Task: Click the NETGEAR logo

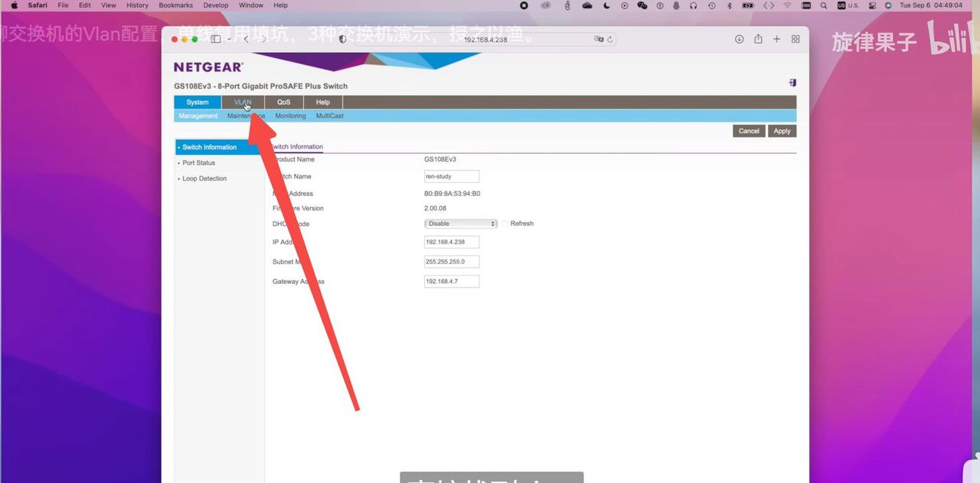Action: 208,67
